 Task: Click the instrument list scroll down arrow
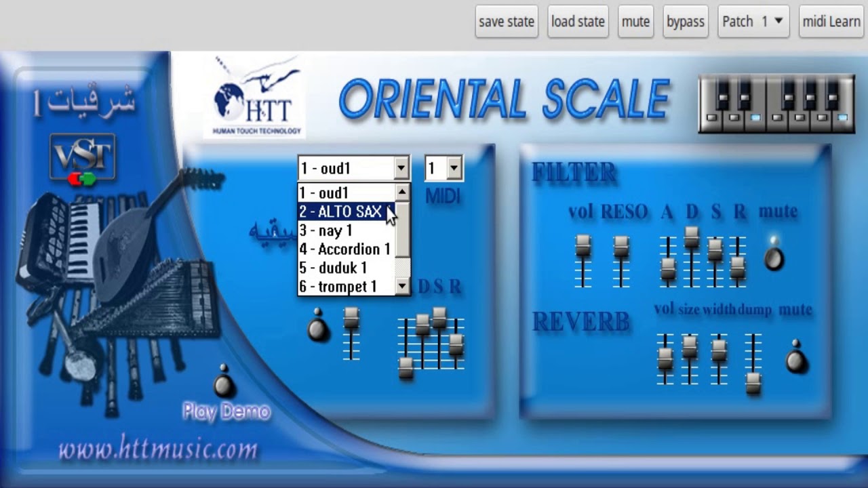(402, 287)
